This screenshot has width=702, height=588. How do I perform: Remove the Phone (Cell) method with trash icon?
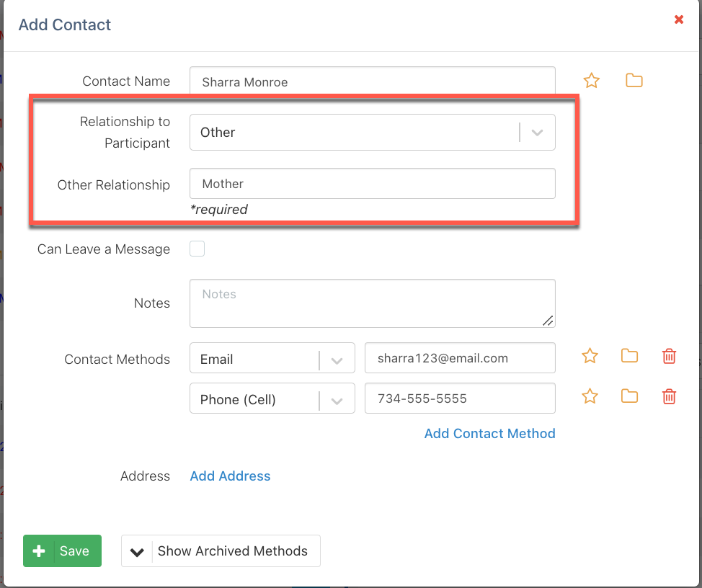coord(669,396)
